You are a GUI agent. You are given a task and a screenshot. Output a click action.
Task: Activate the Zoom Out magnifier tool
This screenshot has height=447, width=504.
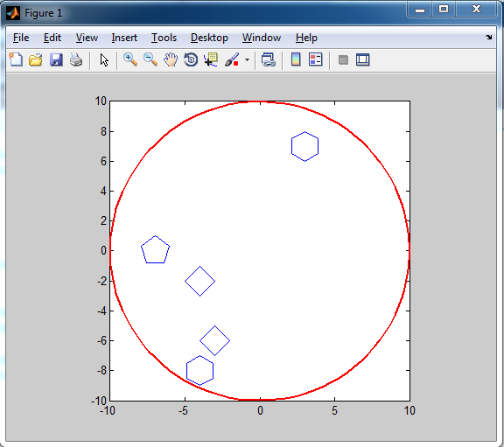150,59
